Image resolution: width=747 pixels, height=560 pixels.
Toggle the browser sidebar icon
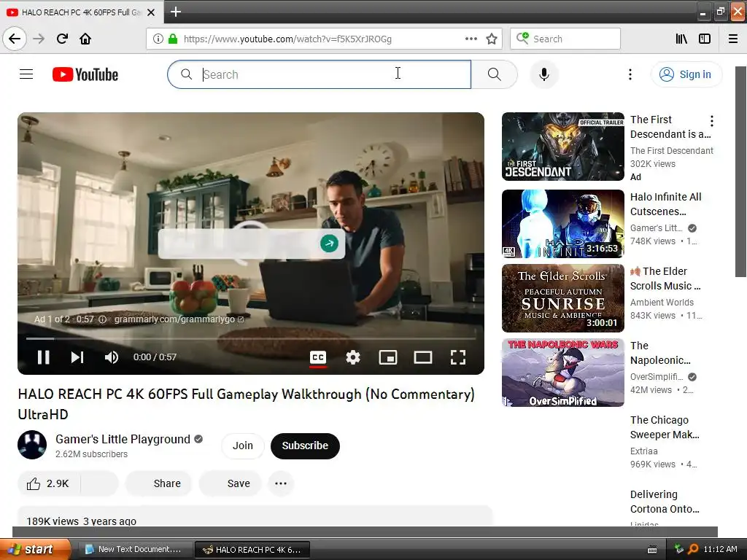pyautogui.click(x=705, y=39)
